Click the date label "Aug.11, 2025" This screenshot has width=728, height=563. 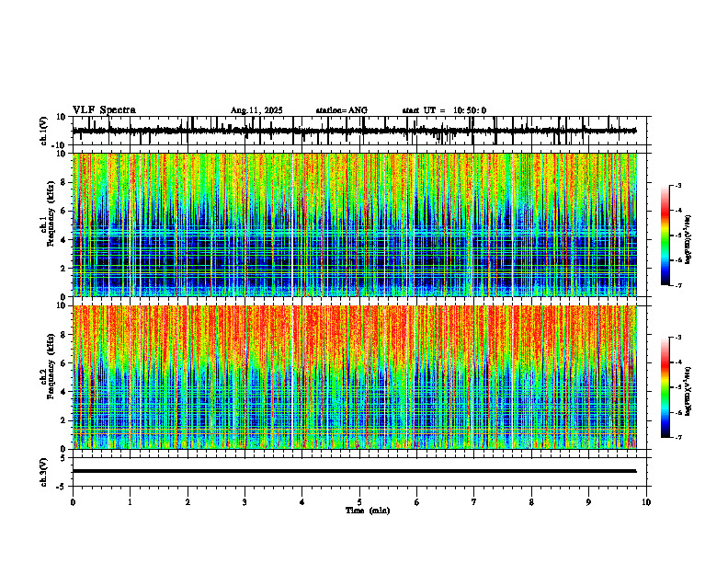click(256, 110)
